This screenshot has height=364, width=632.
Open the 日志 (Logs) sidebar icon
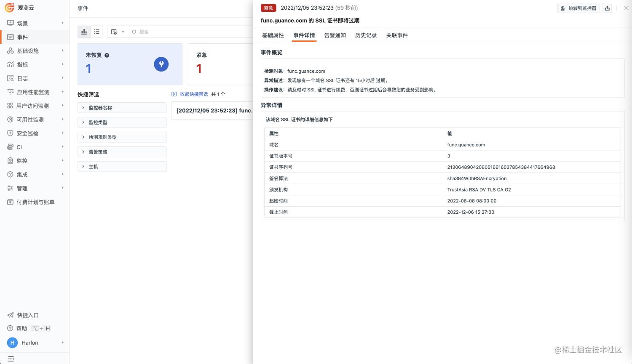[22, 78]
